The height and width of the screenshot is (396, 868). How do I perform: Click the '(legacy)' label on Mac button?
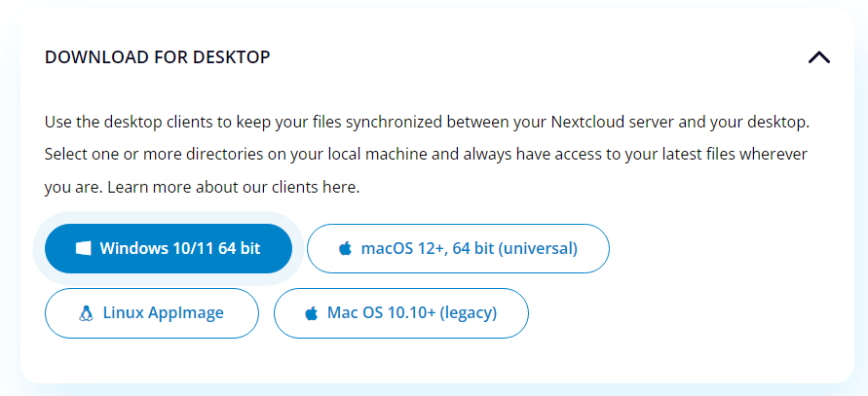[469, 313]
